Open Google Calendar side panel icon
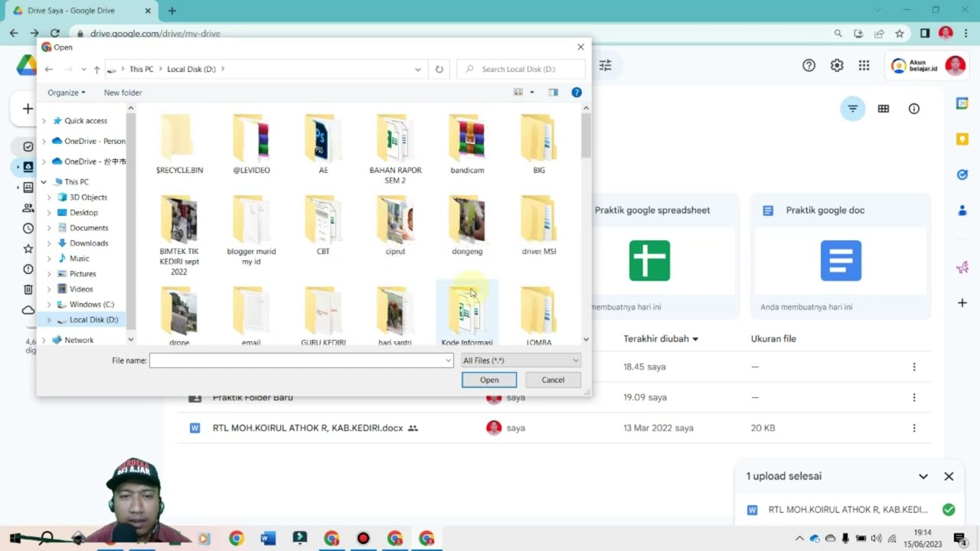980x551 pixels. tap(962, 103)
